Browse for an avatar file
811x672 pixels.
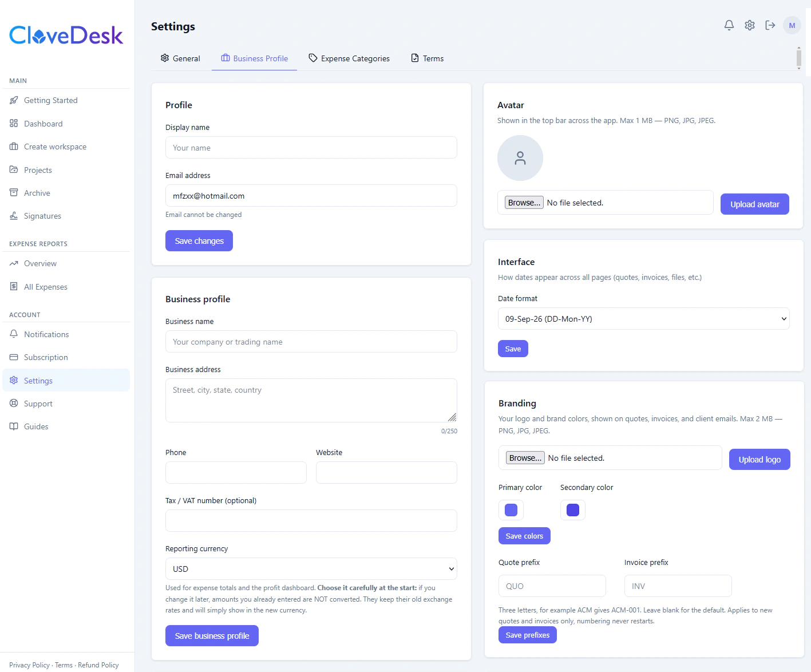pyautogui.click(x=524, y=203)
